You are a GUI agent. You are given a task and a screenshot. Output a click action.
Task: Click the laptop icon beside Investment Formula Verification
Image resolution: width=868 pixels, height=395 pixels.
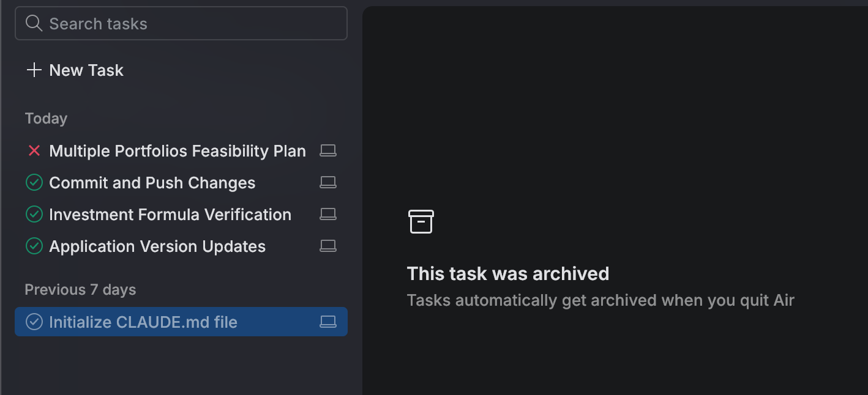(x=327, y=214)
